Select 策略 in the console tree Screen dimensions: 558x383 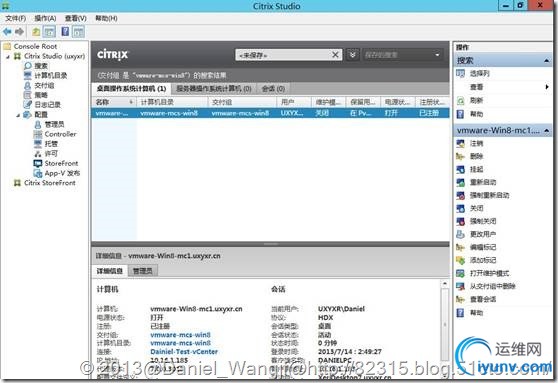(41, 95)
